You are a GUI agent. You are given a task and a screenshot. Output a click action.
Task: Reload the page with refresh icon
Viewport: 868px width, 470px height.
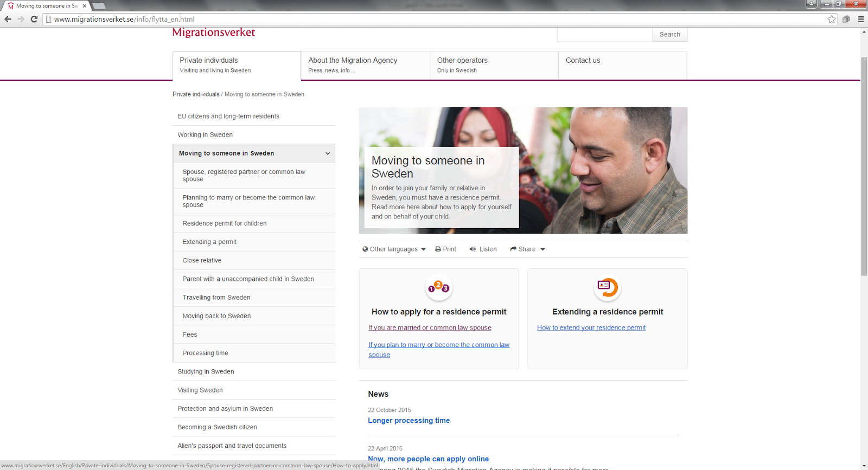[x=34, y=19]
